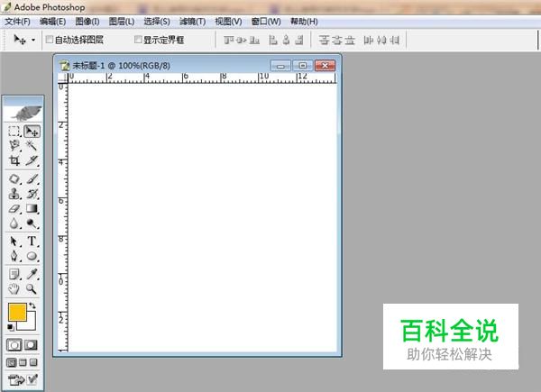The image size is (541, 392).
Task: Align left edges in options bar
Action: point(273,41)
